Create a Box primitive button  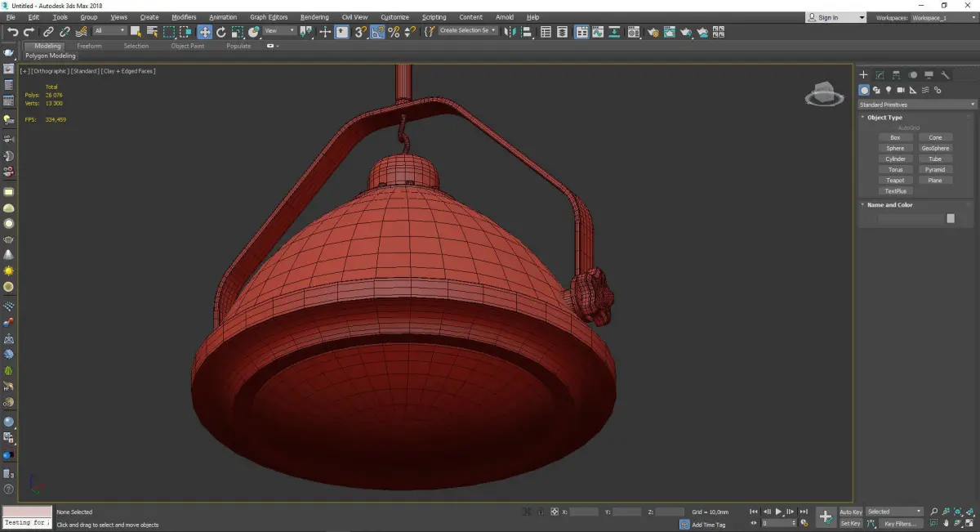click(x=895, y=137)
